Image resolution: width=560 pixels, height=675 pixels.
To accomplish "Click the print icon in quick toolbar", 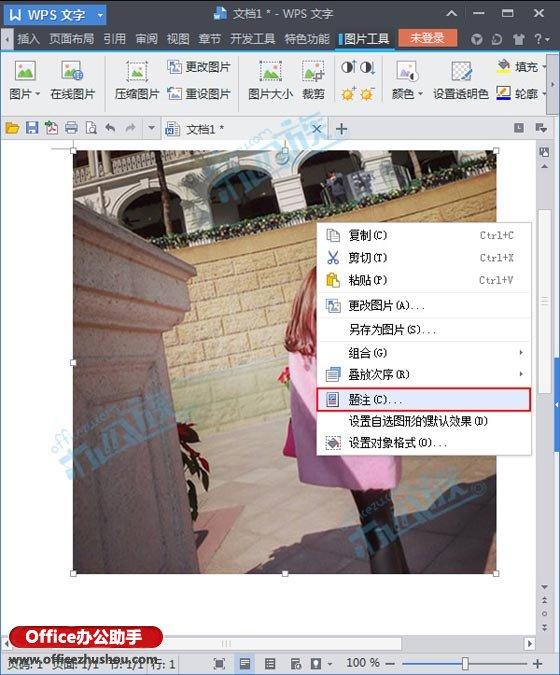I will [x=71, y=128].
